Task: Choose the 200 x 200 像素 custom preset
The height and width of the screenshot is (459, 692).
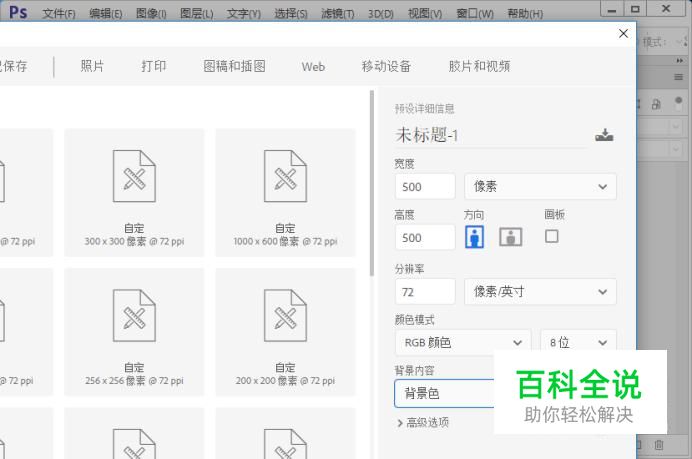Action: 285,332
